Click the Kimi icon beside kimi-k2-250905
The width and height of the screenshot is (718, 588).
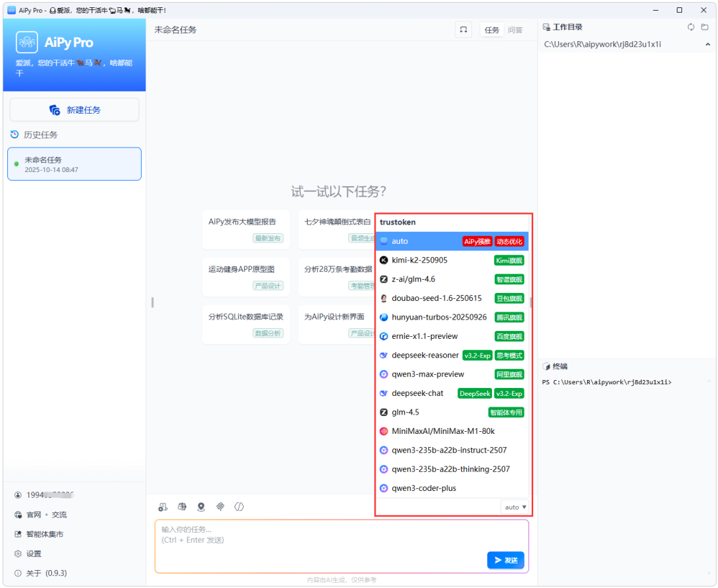click(384, 260)
